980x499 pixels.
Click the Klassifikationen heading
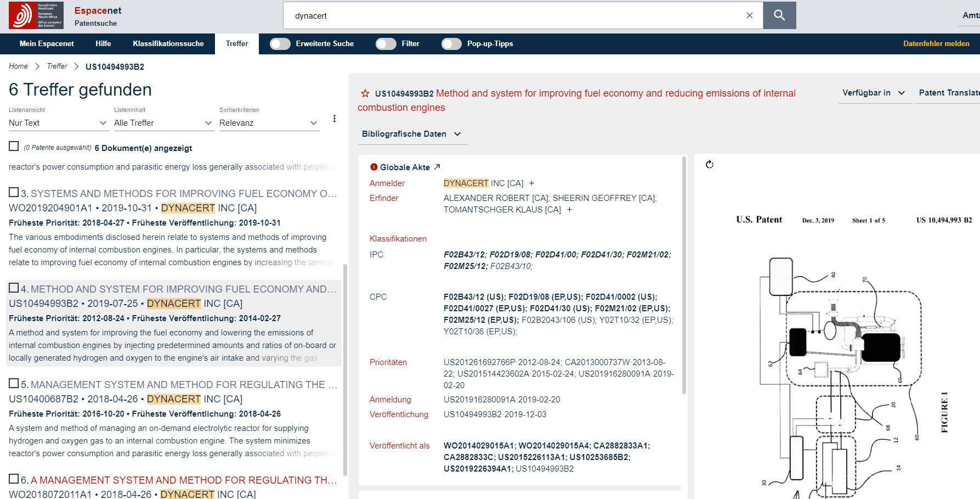coord(398,239)
